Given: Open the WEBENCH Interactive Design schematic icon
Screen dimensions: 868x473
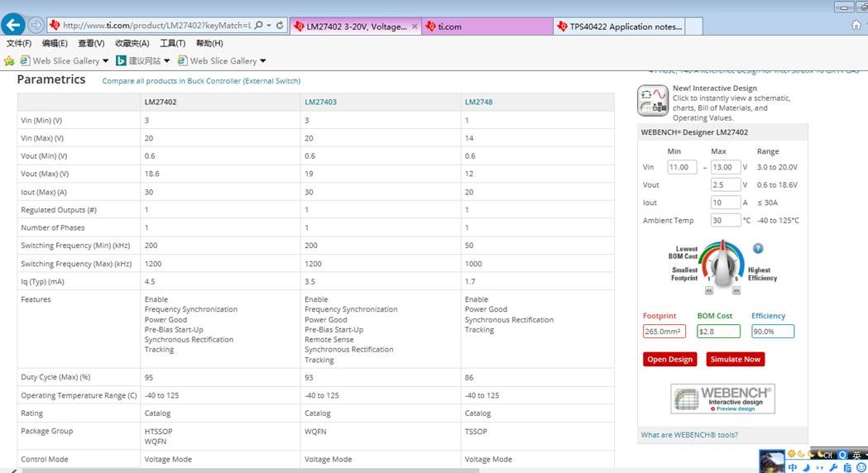Looking at the screenshot, I should [x=652, y=100].
